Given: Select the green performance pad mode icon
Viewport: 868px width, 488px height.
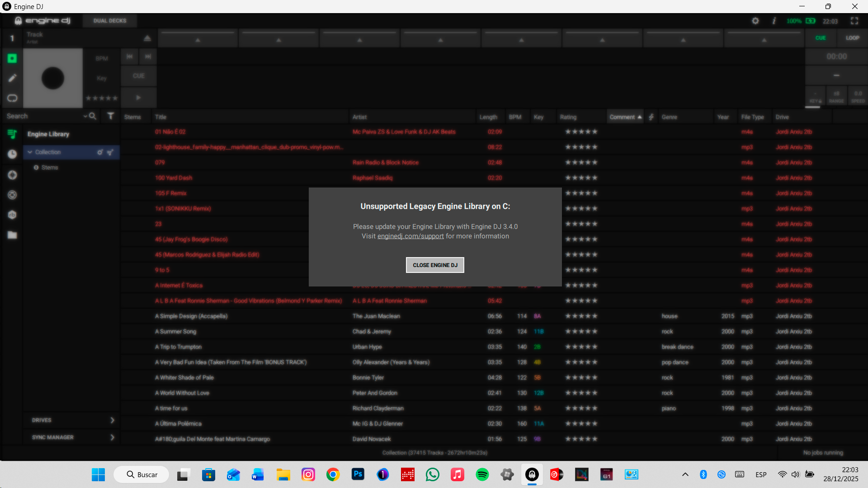Looking at the screenshot, I should tap(12, 58).
